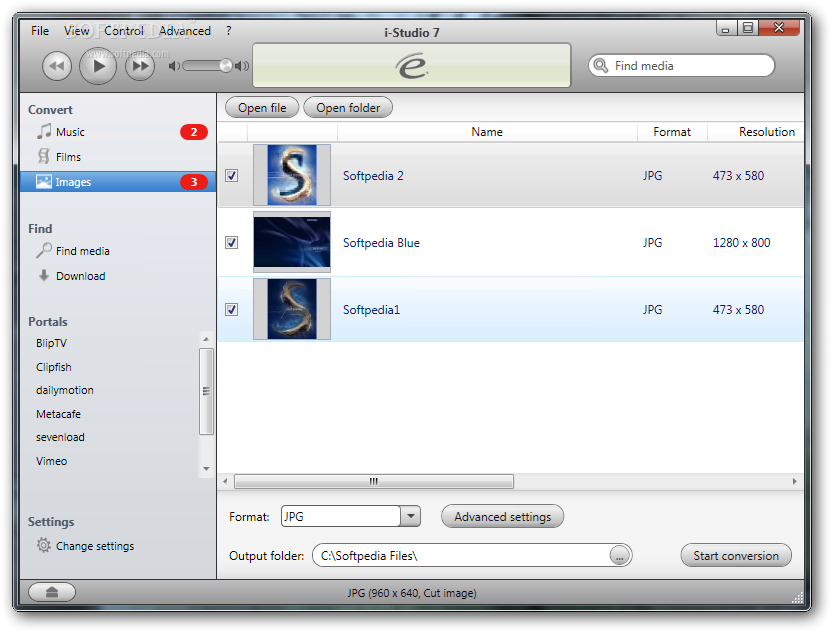832x632 pixels.
Task: Select dailymotion portal
Action: 65,391
